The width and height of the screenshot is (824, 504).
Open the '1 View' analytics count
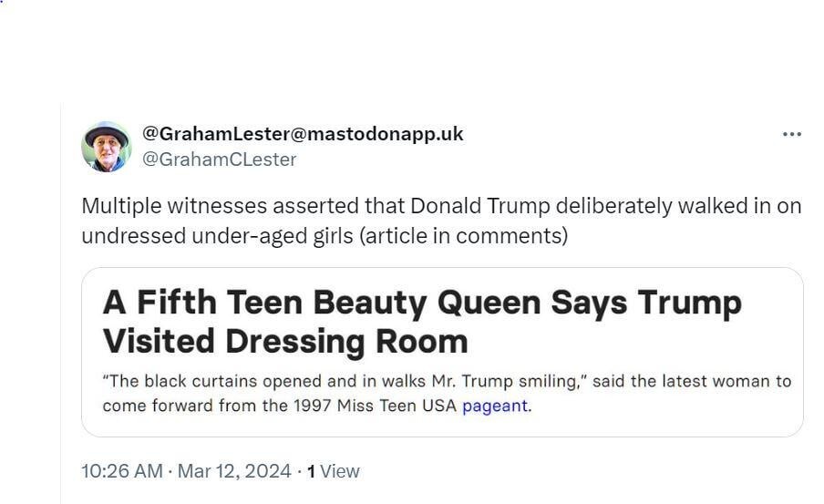coord(333,471)
